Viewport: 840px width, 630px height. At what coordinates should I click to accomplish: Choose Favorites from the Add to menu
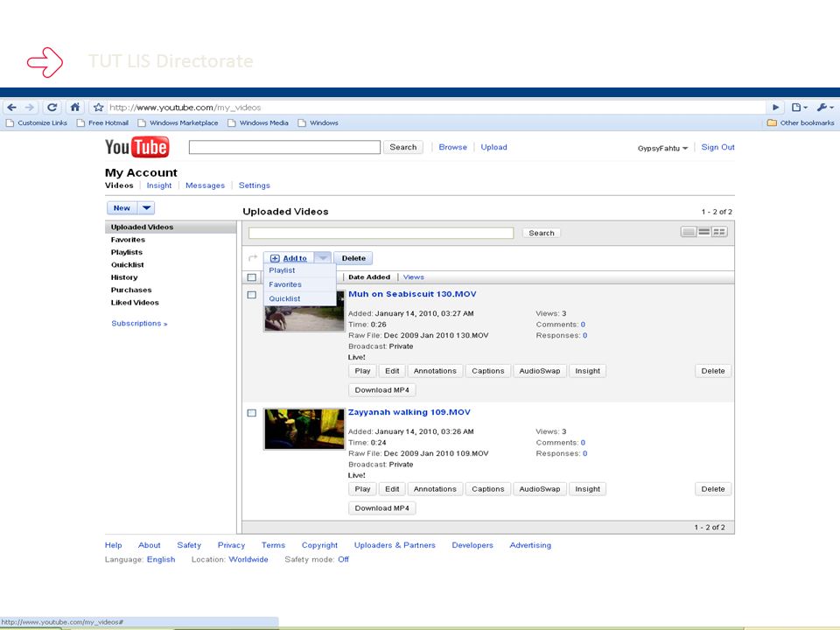click(285, 284)
